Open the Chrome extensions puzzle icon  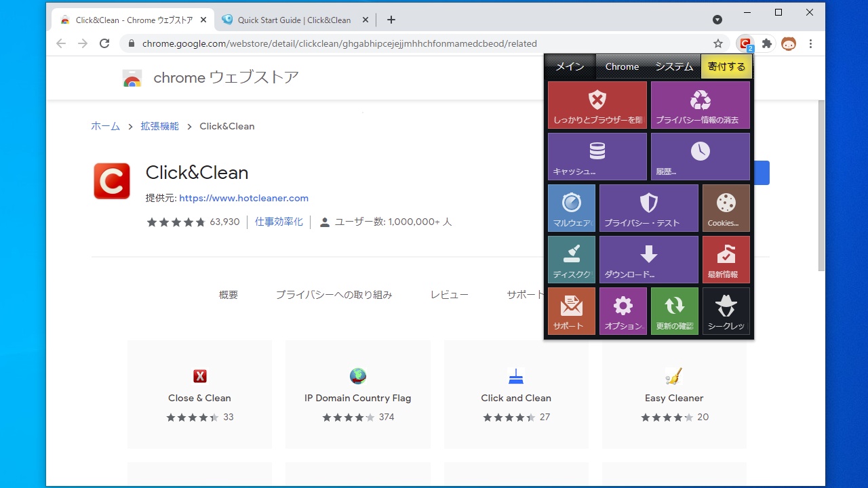click(x=767, y=43)
